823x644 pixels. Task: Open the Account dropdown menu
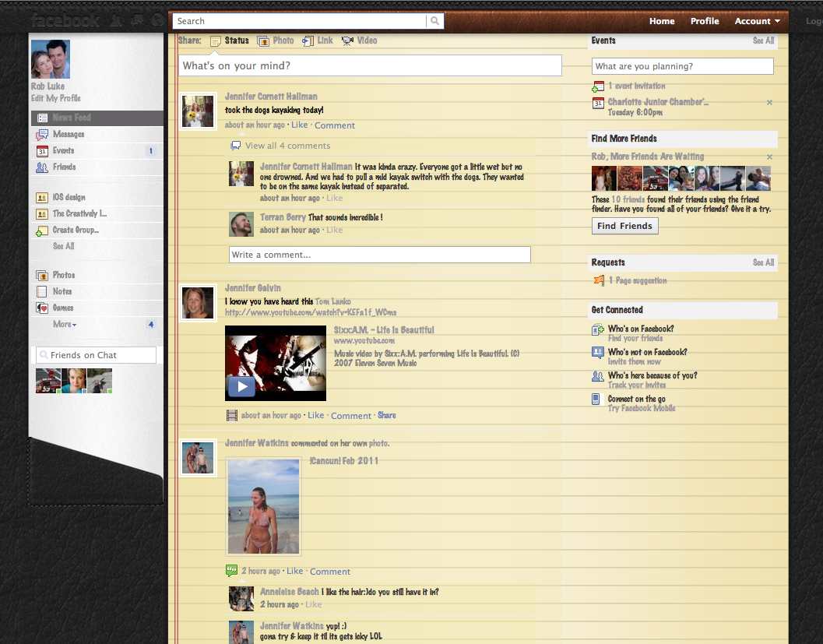point(757,21)
